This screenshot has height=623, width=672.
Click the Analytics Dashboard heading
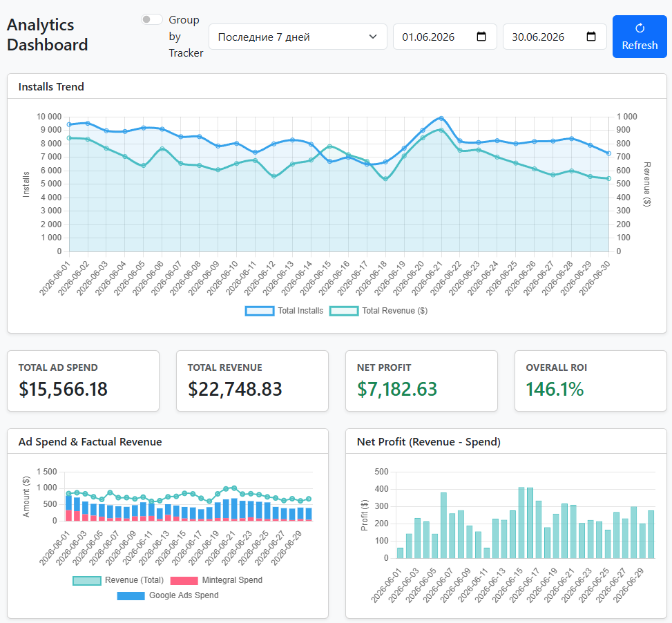47,35
